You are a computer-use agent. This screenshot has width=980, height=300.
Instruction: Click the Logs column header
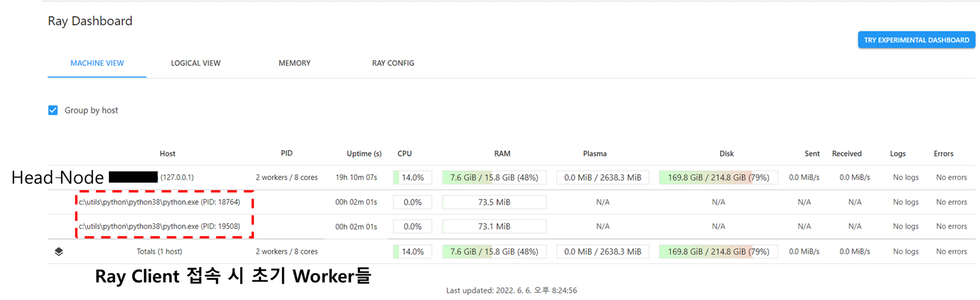[898, 154]
